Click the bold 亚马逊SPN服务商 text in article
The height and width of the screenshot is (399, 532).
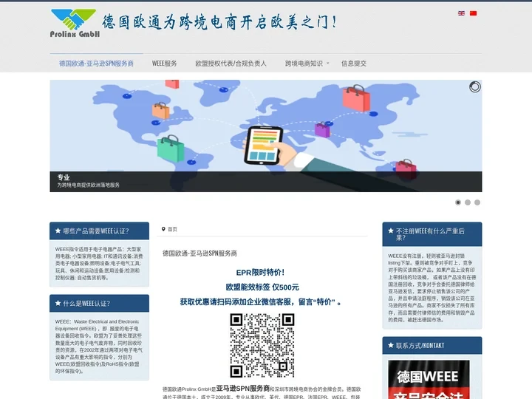pos(243,388)
